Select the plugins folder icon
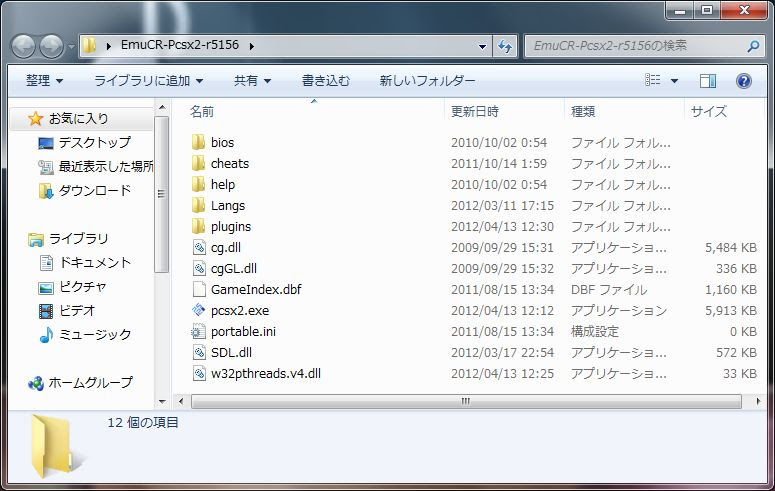 [x=198, y=226]
